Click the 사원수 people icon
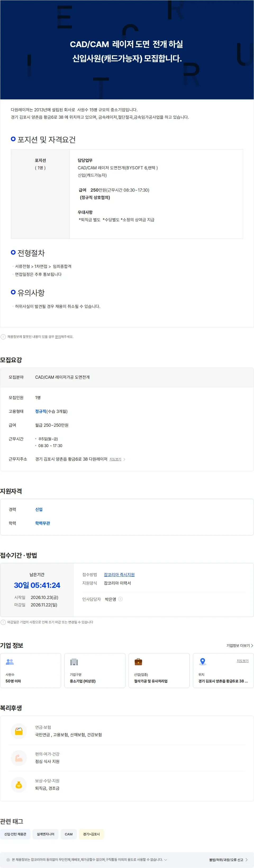 click(x=10, y=662)
